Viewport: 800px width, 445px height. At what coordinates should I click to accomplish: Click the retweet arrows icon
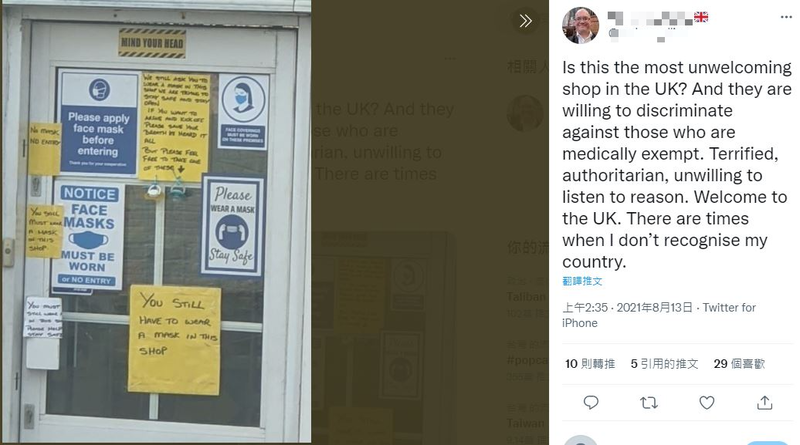click(x=648, y=403)
